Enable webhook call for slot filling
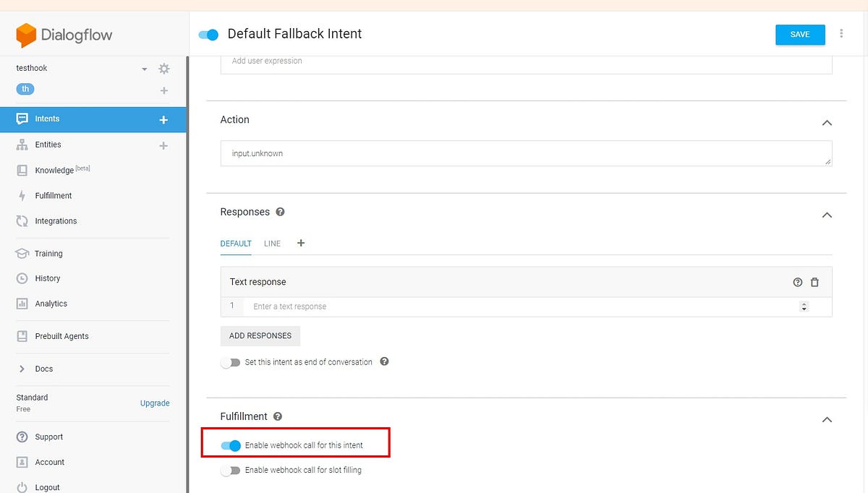The height and width of the screenshot is (493, 868). click(231, 470)
